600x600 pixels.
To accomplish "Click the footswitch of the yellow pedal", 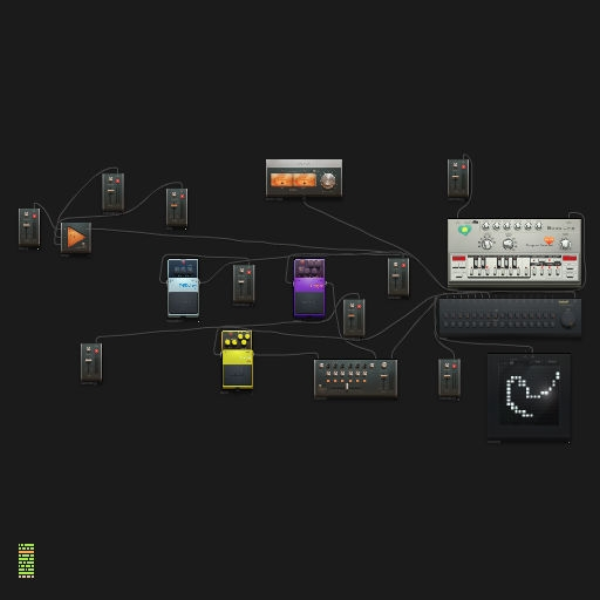I will (237, 374).
